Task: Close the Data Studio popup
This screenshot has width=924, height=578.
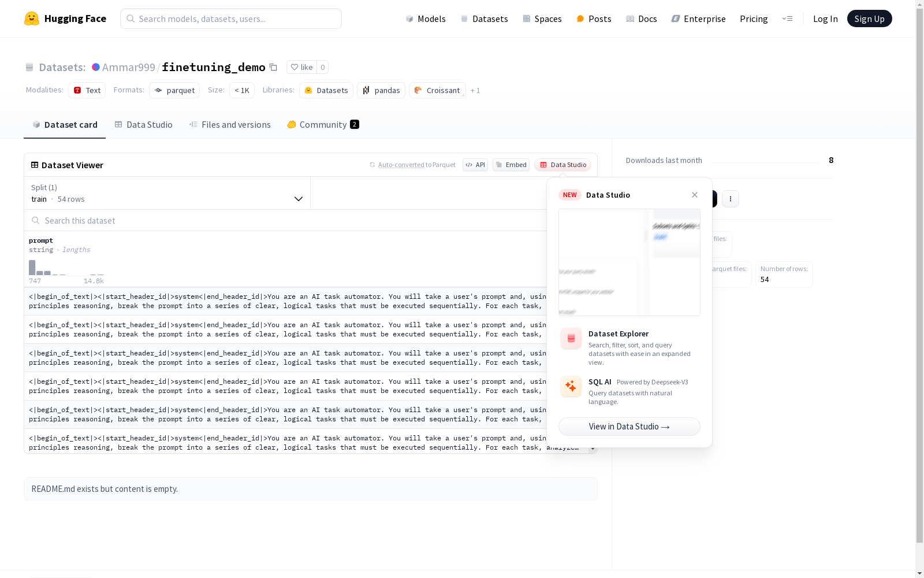Action: tap(695, 195)
